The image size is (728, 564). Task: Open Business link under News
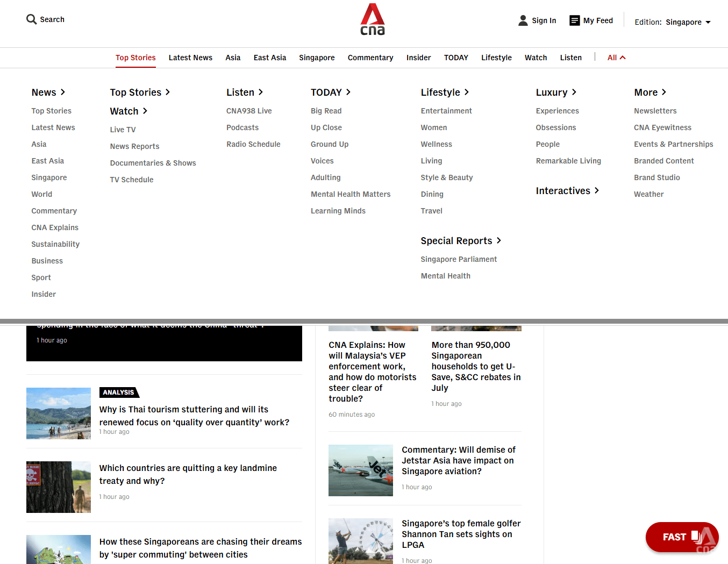pyautogui.click(x=47, y=261)
